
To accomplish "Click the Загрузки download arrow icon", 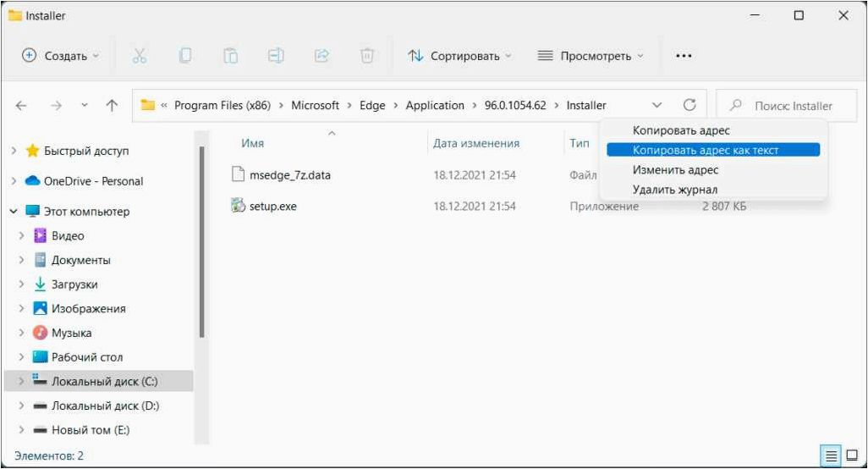I will click(x=41, y=284).
